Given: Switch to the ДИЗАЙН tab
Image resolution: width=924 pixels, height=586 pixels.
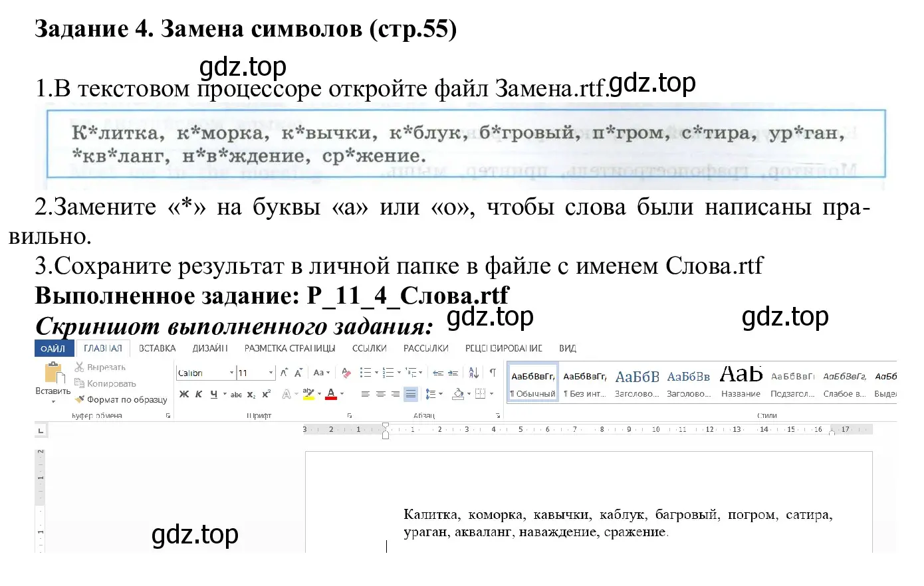Looking at the screenshot, I should [210, 349].
